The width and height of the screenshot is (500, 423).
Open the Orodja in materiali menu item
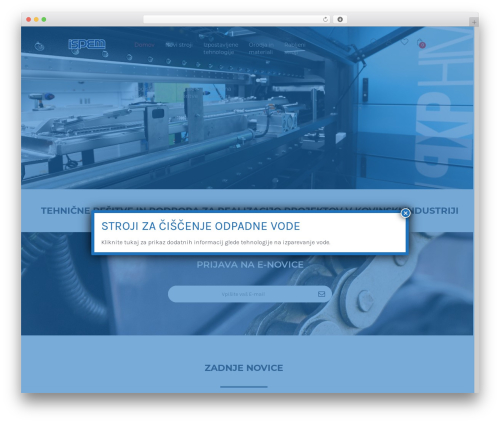[261, 48]
